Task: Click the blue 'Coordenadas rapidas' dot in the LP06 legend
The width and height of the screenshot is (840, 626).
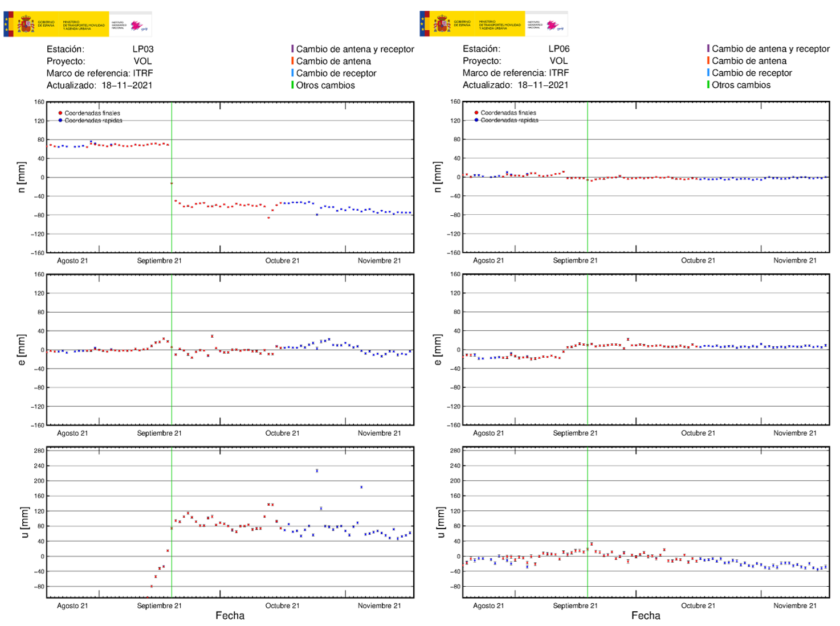Action: [476, 120]
